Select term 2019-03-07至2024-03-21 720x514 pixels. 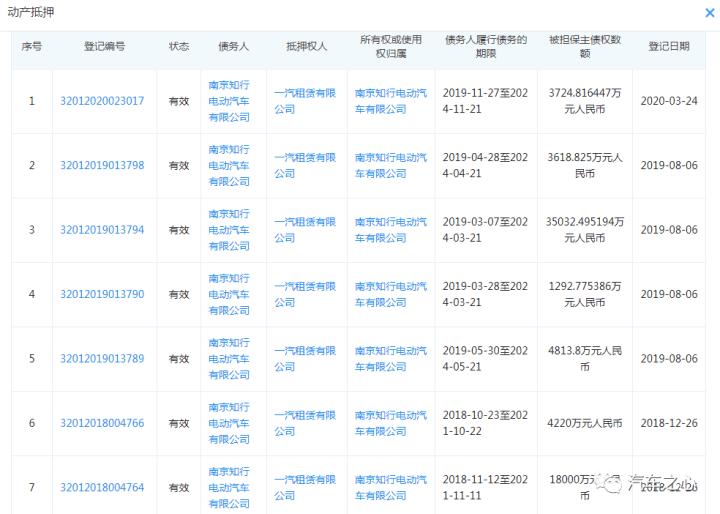tap(485, 230)
